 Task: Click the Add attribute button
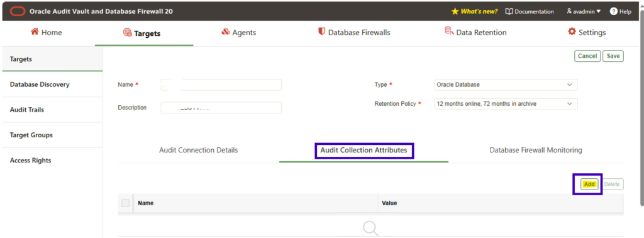pyautogui.click(x=589, y=184)
